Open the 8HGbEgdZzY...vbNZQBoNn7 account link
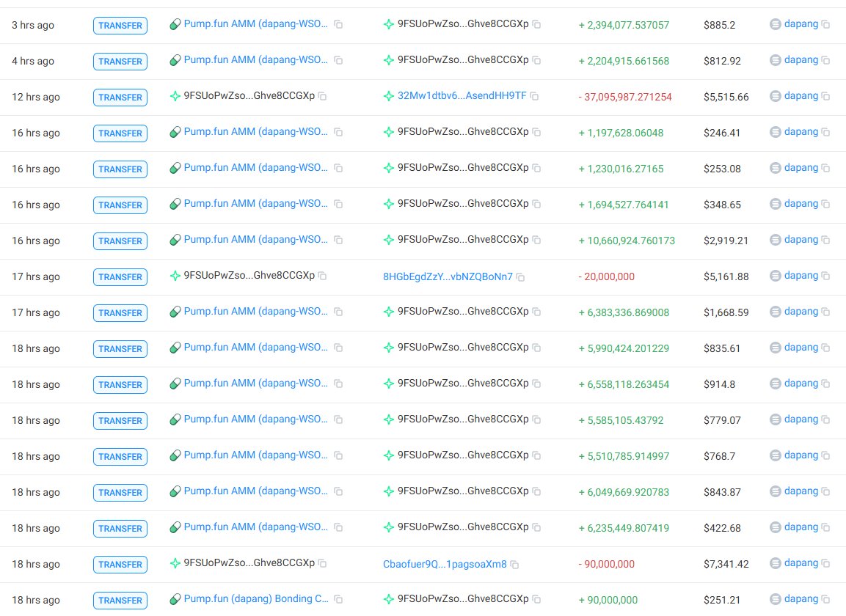This screenshot has width=846, height=616. click(x=448, y=276)
